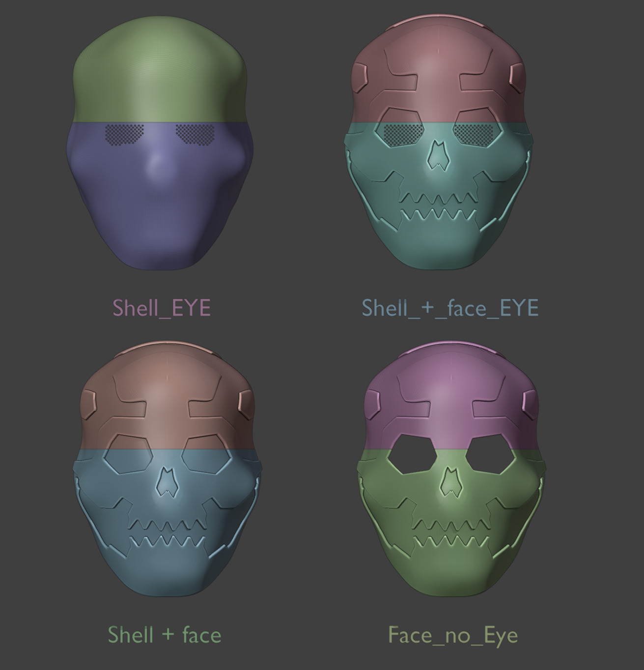This screenshot has width=644, height=670.
Task: Click the 'Shell + face' label text
Action: [165, 635]
